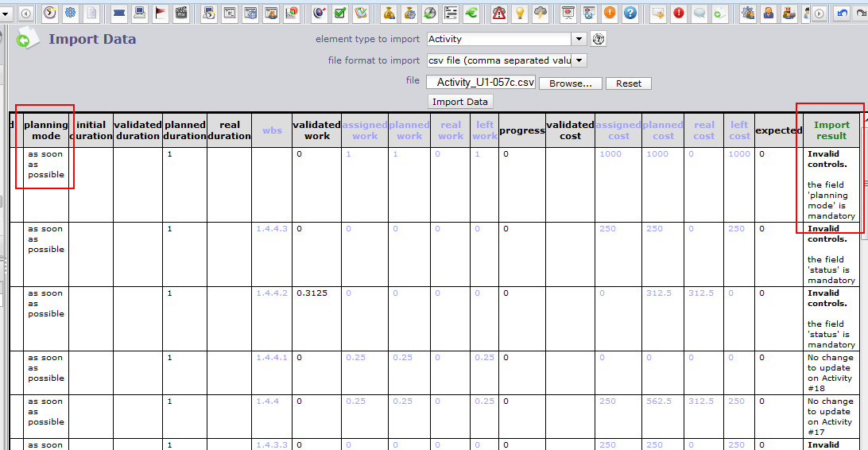This screenshot has height=450, width=868.
Task: Open the red warning triangle risk icon
Action: [x=499, y=13]
